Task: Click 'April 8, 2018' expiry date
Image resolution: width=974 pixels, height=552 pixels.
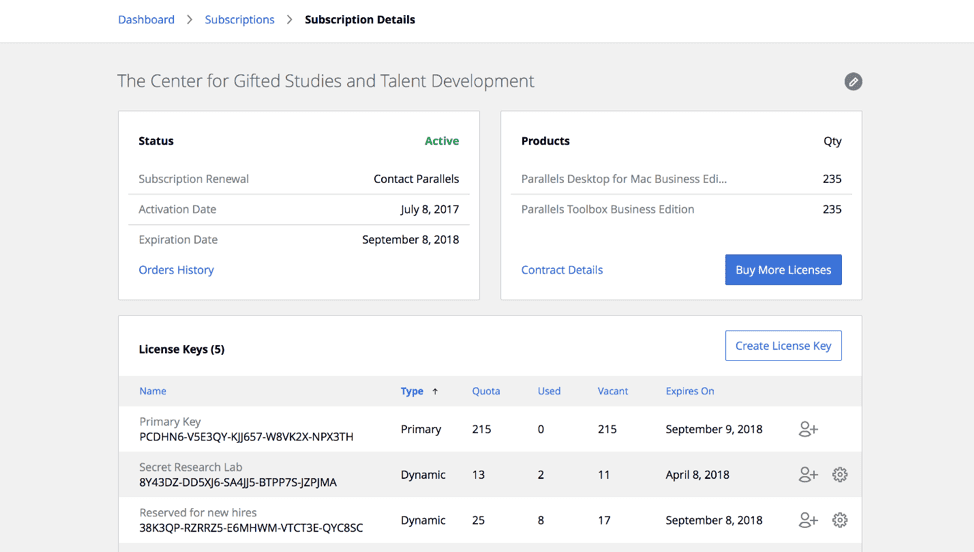Action: pos(698,474)
